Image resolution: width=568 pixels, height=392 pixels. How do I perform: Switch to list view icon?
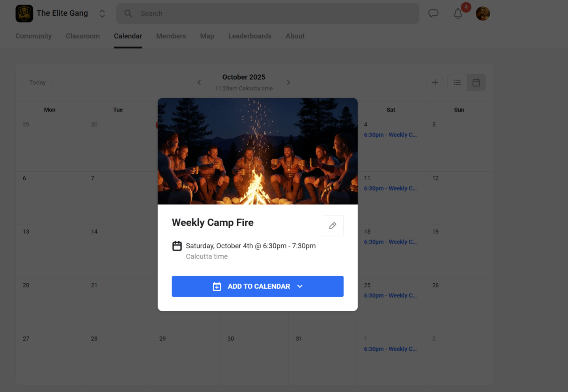(x=457, y=82)
